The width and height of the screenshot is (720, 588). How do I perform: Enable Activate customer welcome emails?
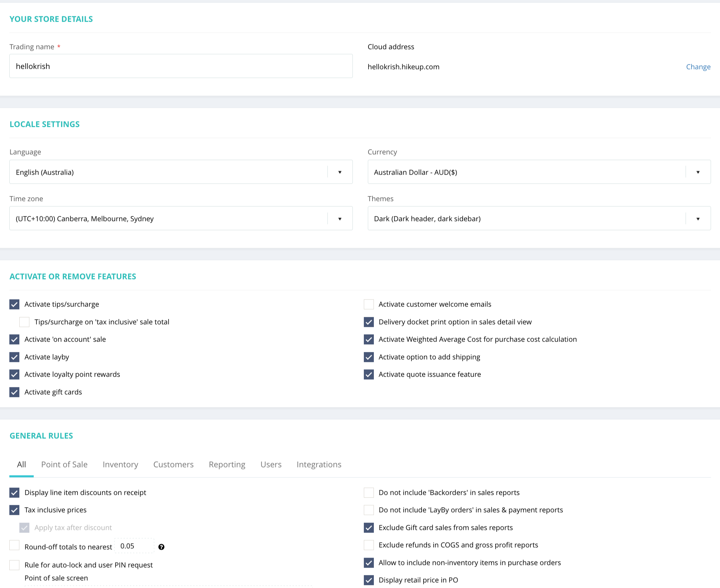coord(369,304)
